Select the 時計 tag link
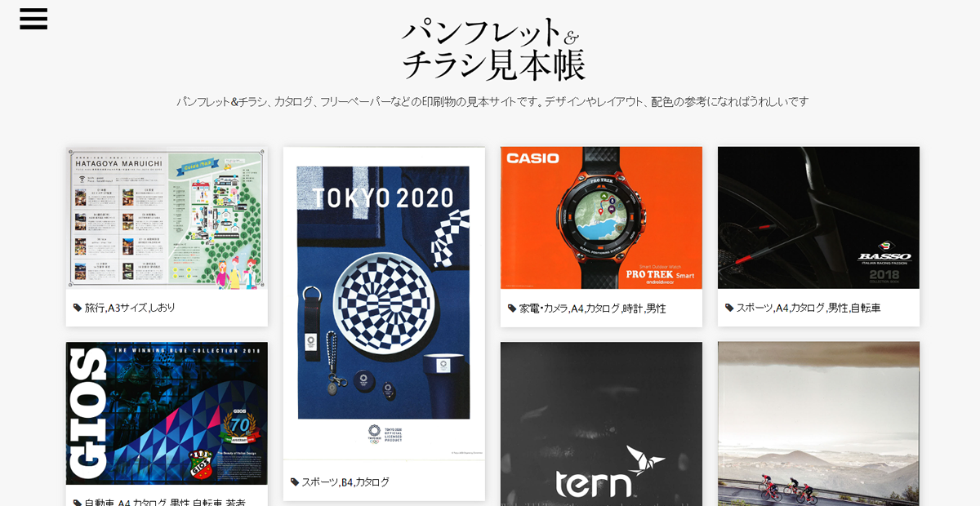The width and height of the screenshot is (980, 506). pos(632,308)
